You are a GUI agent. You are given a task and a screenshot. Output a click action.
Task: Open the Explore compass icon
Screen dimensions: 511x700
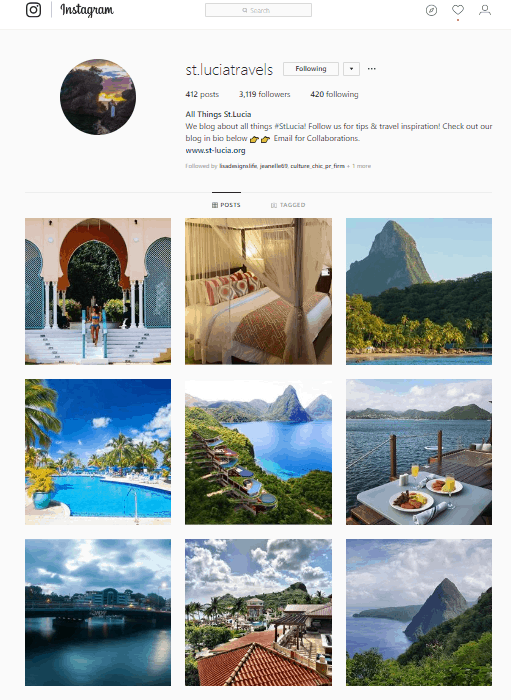pyautogui.click(x=431, y=10)
